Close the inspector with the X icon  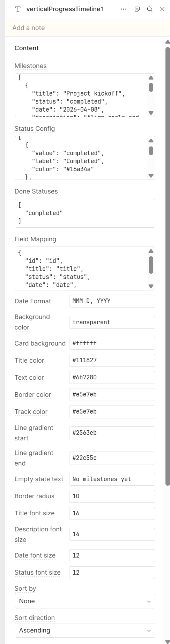[x=162, y=9]
